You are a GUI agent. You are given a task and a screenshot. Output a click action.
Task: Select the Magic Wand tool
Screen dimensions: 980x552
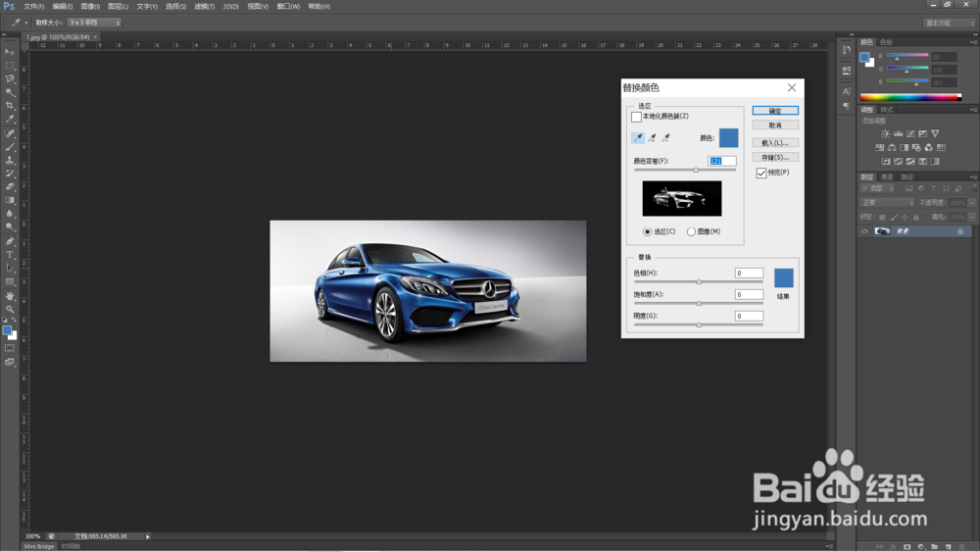(10, 92)
